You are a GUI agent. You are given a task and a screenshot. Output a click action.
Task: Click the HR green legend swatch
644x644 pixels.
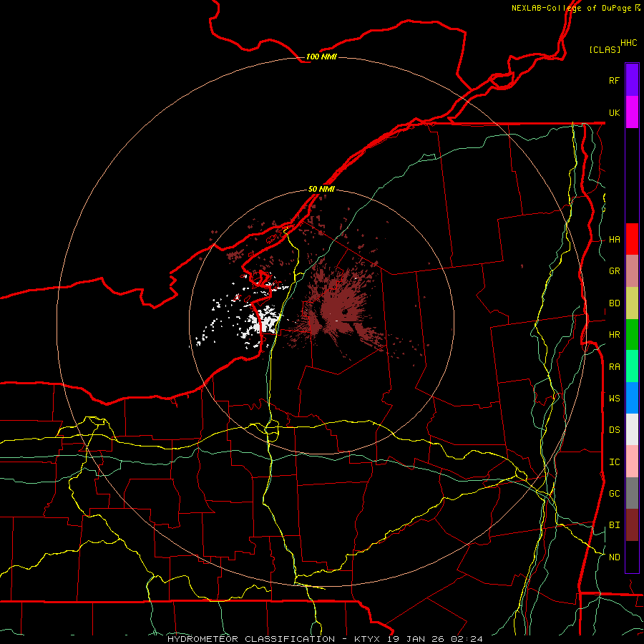[632, 334]
